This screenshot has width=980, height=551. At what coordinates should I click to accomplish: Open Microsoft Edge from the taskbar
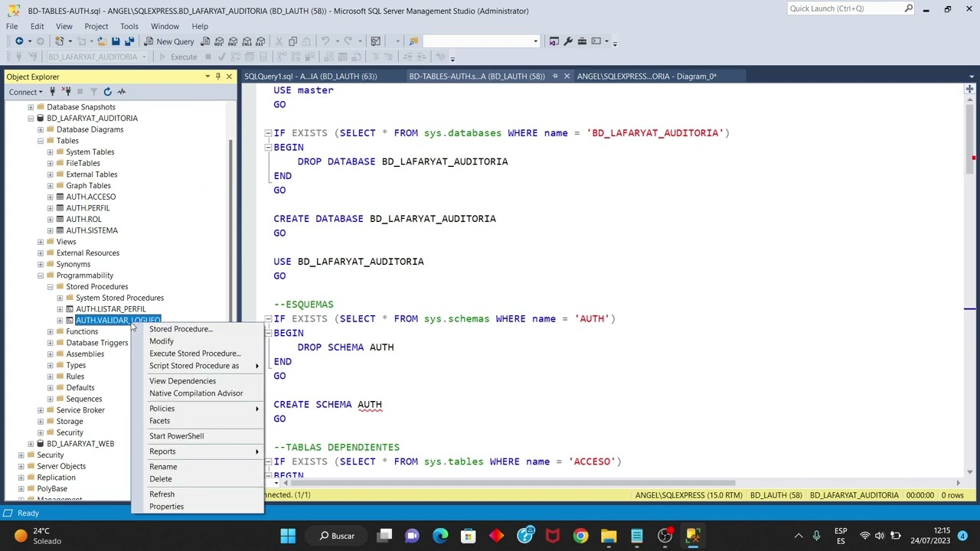tap(440, 536)
